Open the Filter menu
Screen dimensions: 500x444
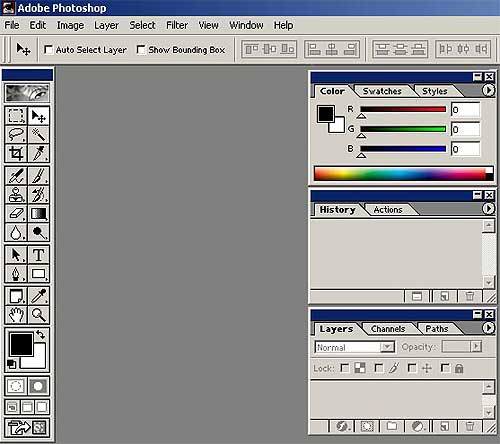177,25
